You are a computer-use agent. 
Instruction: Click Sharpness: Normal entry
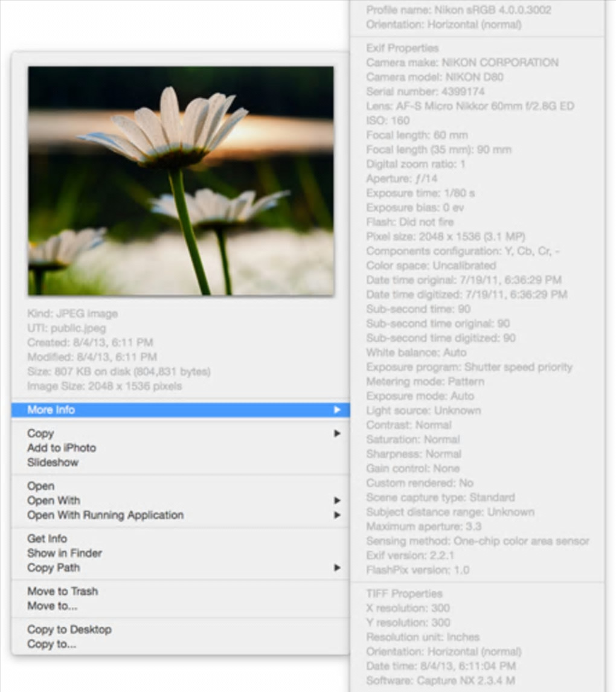[414, 454]
